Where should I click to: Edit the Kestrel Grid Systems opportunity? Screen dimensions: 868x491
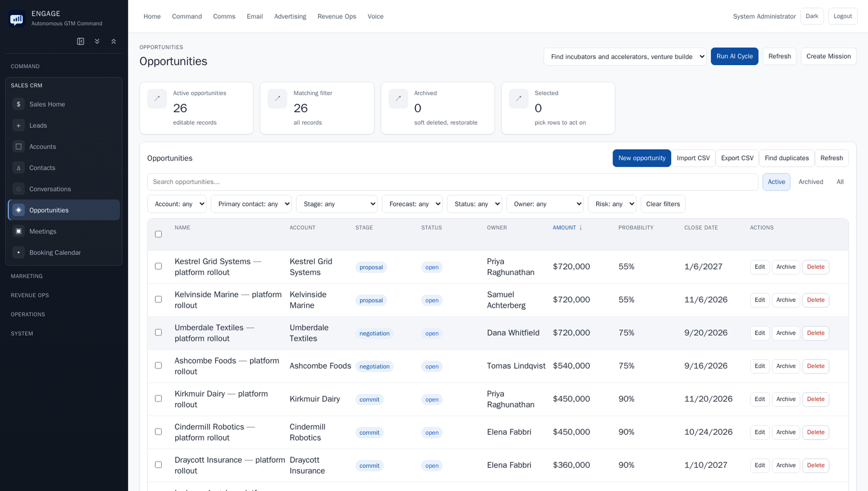pyautogui.click(x=759, y=267)
